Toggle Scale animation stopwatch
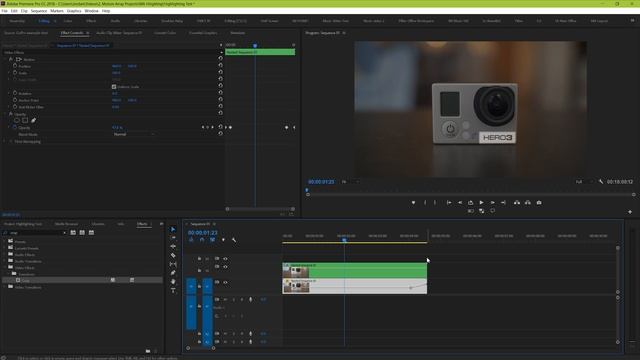 (15, 73)
